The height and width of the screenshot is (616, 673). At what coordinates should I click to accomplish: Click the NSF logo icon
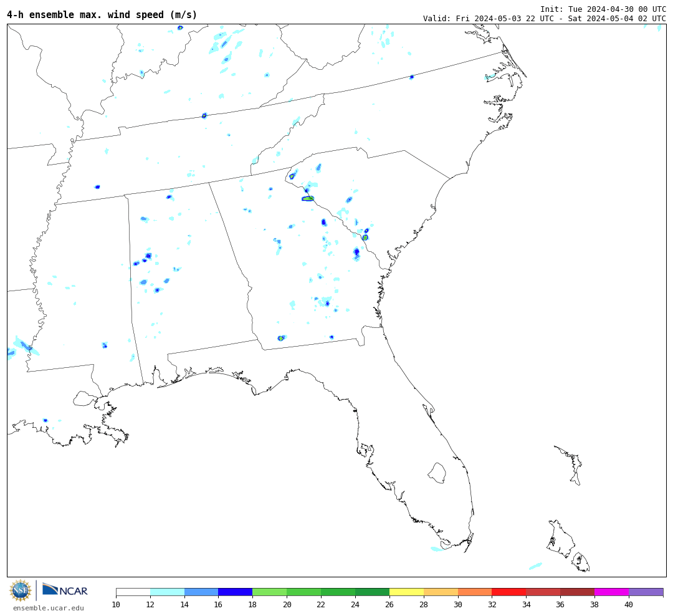[20, 590]
